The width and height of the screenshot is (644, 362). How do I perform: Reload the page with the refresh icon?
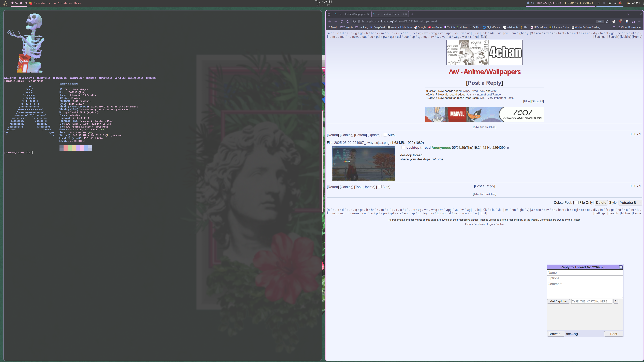point(342,22)
